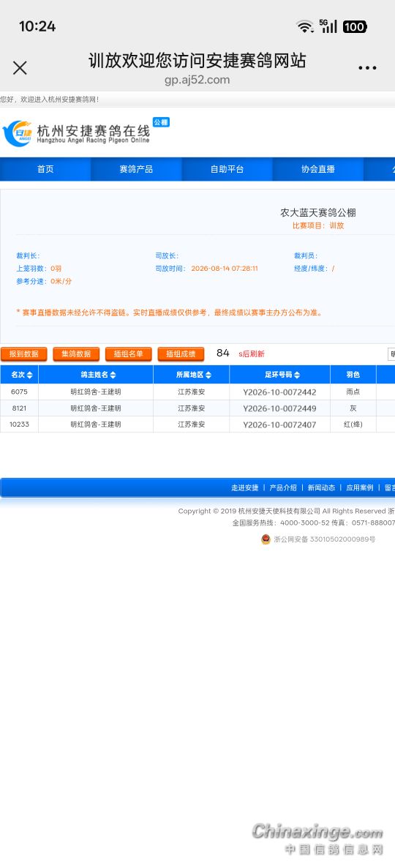Viewport: 395px width, 868px height.
Task: Click the cut-off input box right of refresh timer
Action: 391,353
